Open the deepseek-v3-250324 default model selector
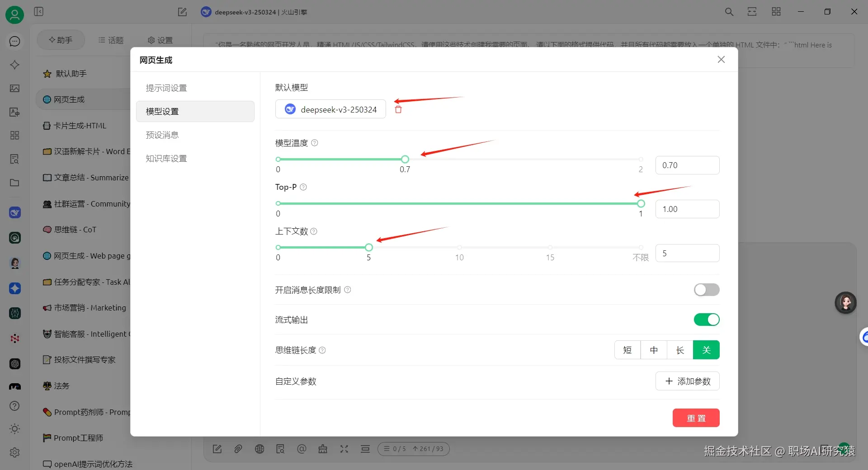The image size is (868, 470). [x=330, y=109]
